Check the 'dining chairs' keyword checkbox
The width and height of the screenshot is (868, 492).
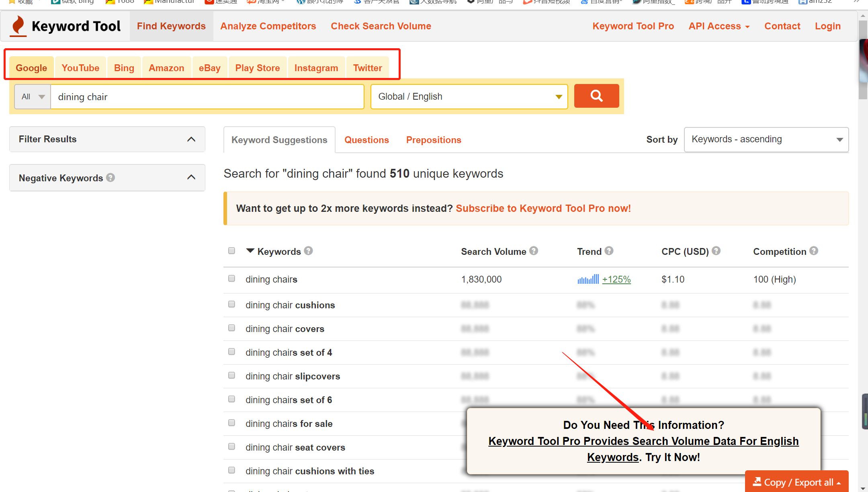tap(231, 279)
